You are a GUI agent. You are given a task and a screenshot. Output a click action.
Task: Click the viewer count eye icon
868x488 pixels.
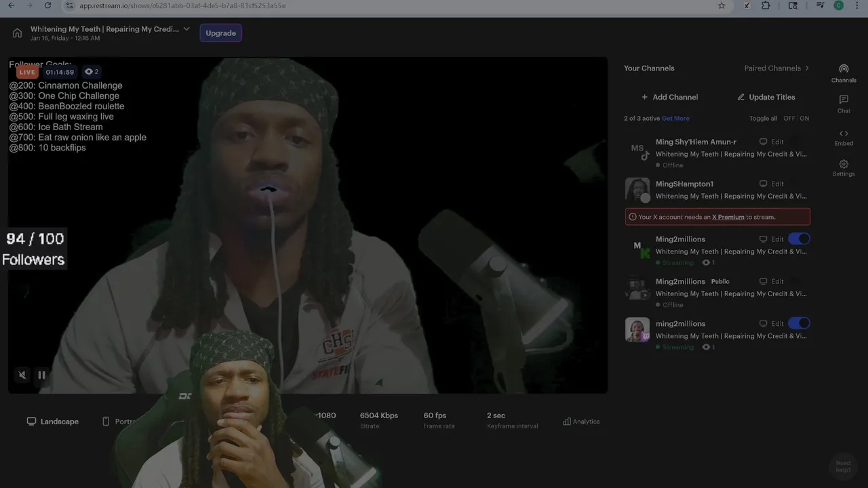[x=88, y=72]
